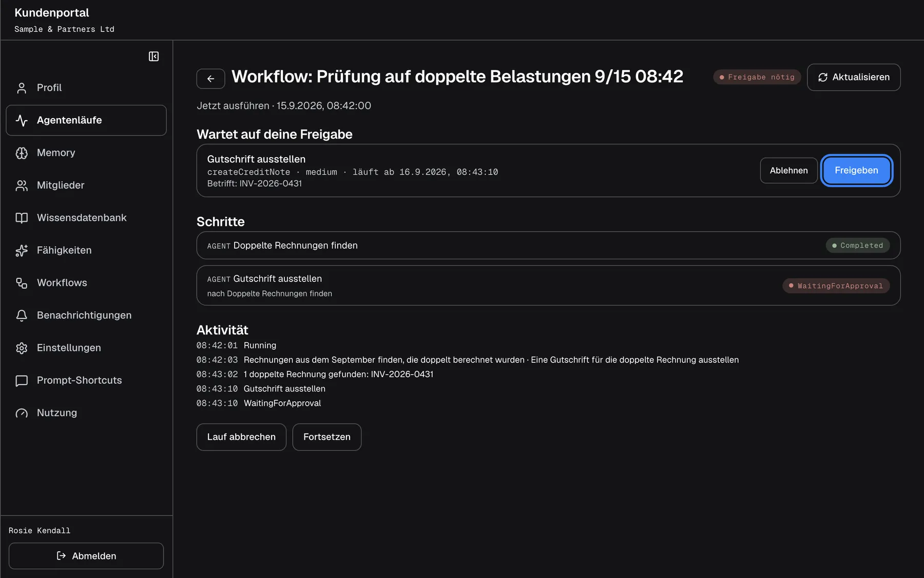Click the Completed status badge
Screen dimensions: 924x578
857,246
